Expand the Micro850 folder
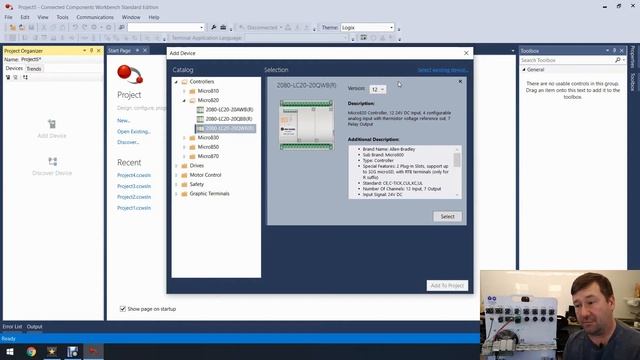 click(x=184, y=147)
